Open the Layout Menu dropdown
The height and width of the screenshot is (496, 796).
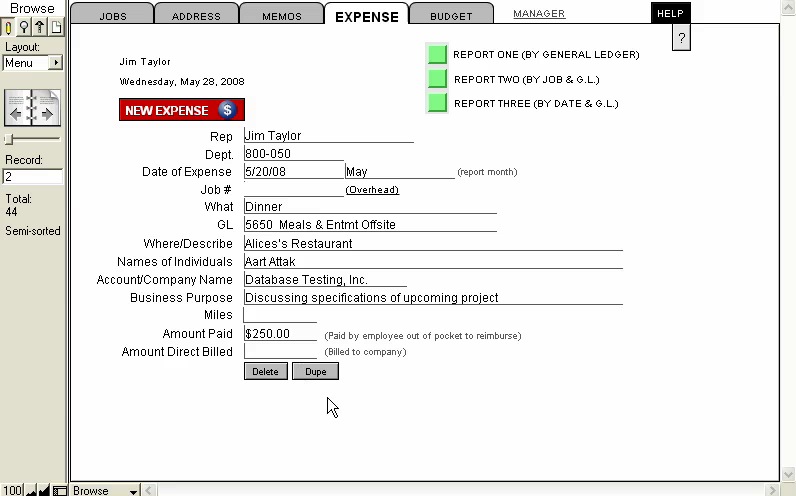(x=32, y=63)
